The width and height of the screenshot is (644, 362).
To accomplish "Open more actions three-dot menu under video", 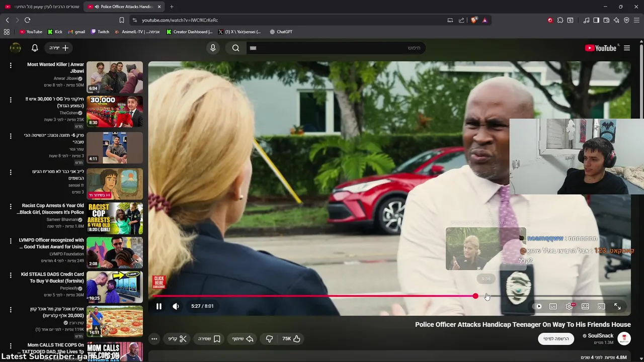I will [154, 339].
